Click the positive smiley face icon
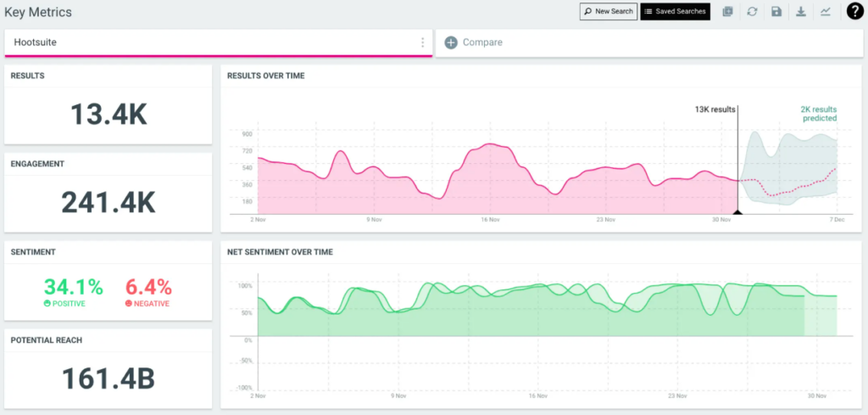This screenshot has width=868, height=415. [47, 304]
